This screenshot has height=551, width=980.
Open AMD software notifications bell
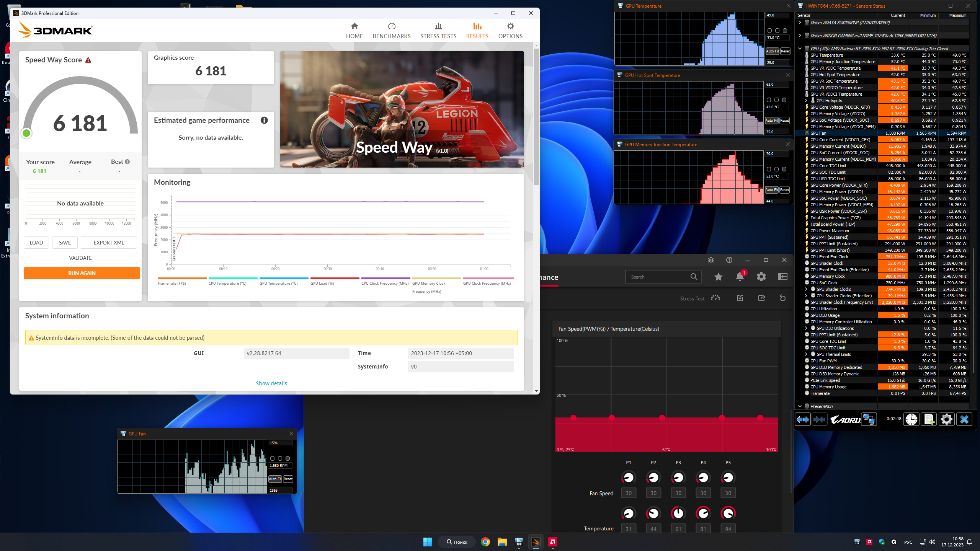coord(740,277)
